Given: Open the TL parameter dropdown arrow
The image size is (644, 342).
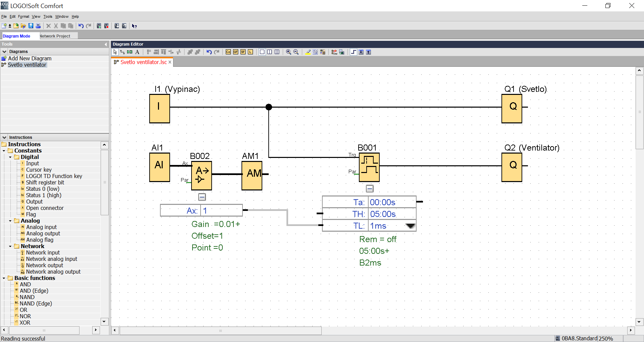Looking at the screenshot, I should pos(410,226).
